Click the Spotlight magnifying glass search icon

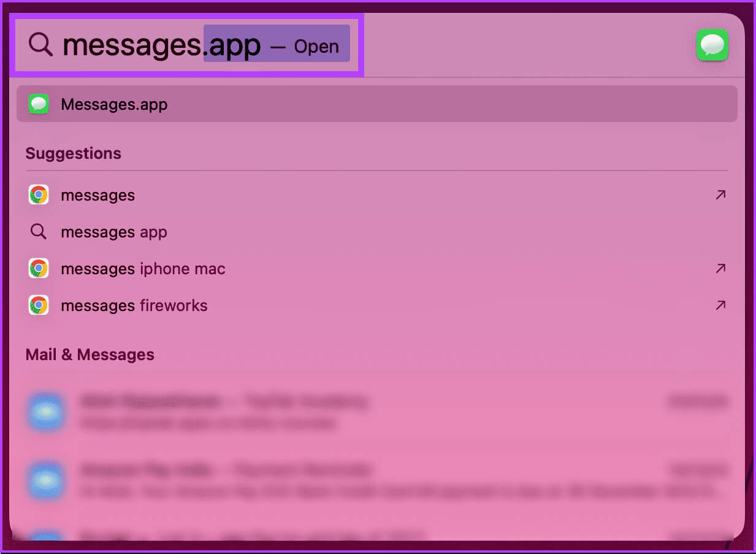point(40,45)
